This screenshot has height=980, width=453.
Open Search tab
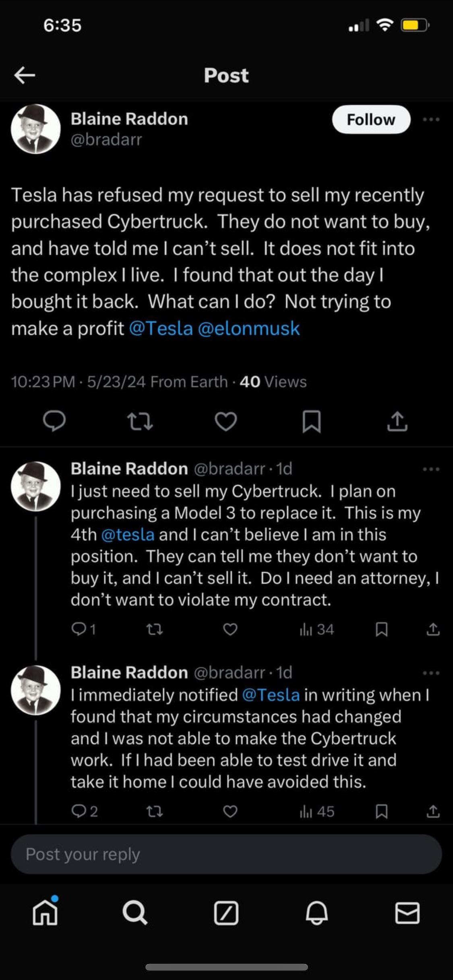click(135, 913)
